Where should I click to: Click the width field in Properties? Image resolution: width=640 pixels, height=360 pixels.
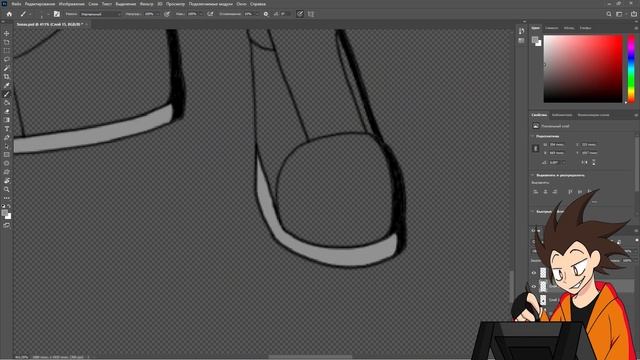(x=557, y=144)
